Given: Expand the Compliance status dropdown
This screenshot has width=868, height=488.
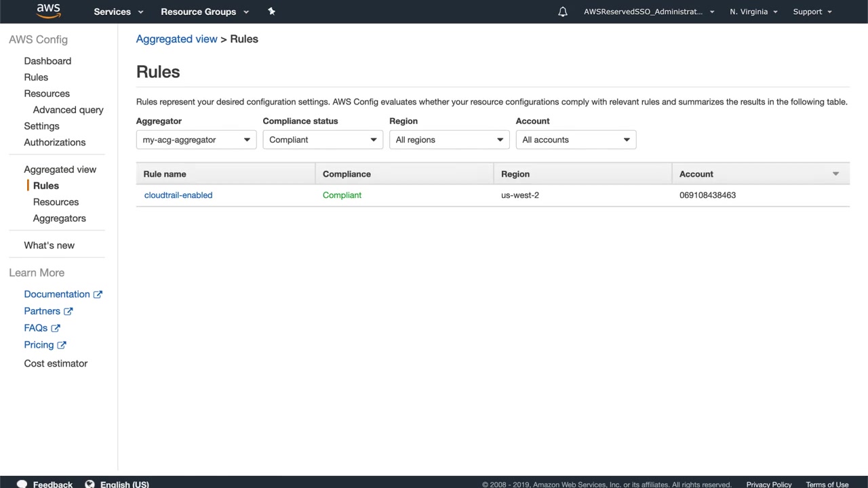Looking at the screenshot, I should pyautogui.click(x=323, y=140).
